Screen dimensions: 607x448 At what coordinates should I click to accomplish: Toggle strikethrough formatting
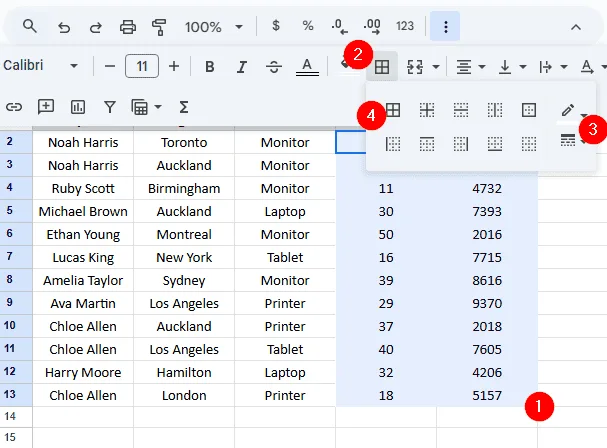pos(274,67)
